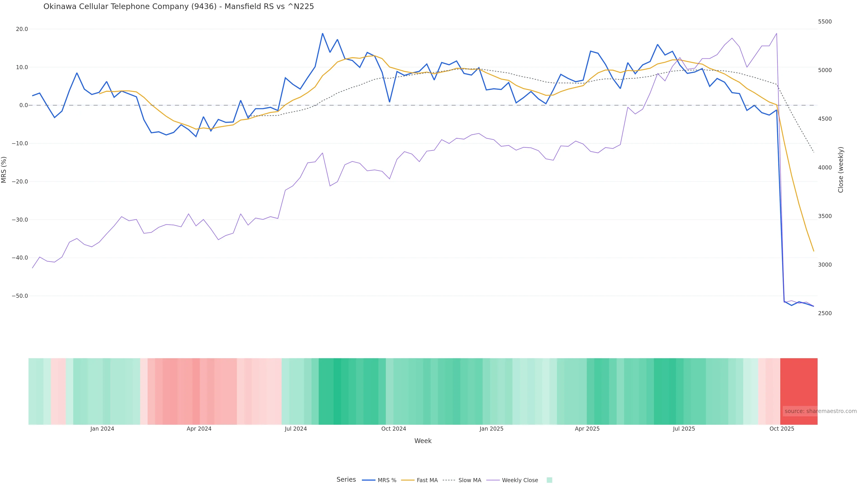Select the Jul 2025 x-axis label

point(684,429)
